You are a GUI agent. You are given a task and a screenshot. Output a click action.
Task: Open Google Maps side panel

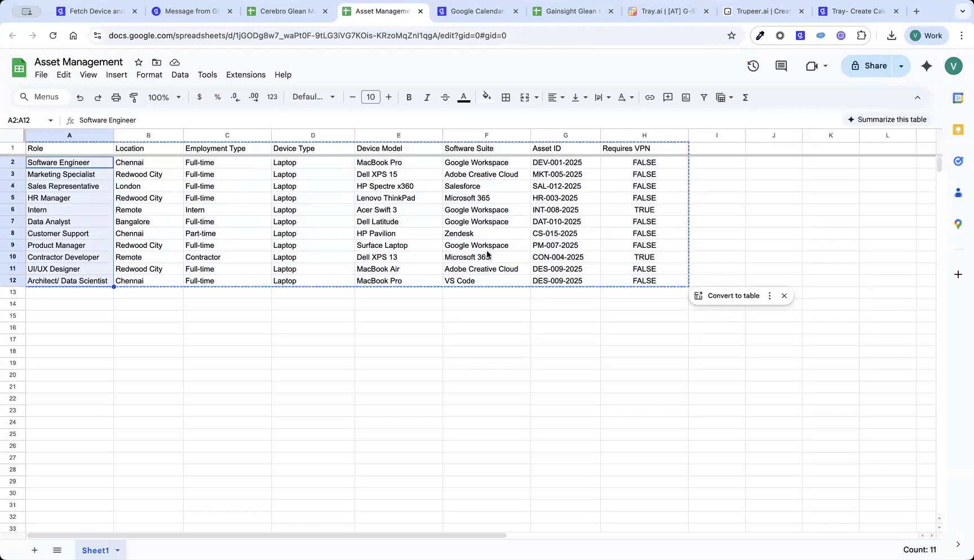point(957,224)
